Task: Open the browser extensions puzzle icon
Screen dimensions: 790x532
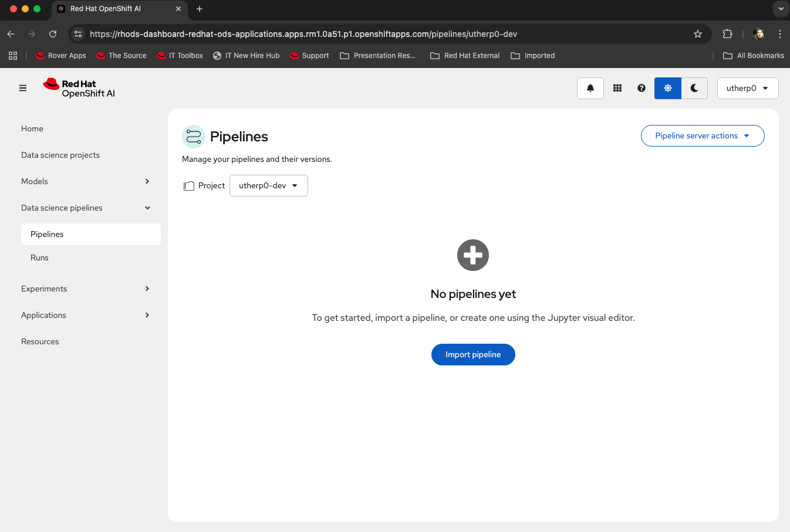Action: [727, 34]
